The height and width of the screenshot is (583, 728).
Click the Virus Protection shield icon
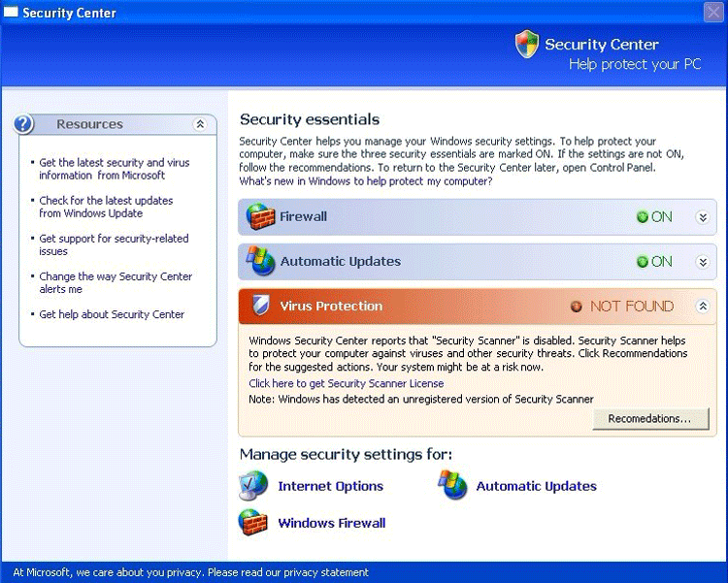pyautogui.click(x=260, y=307)
